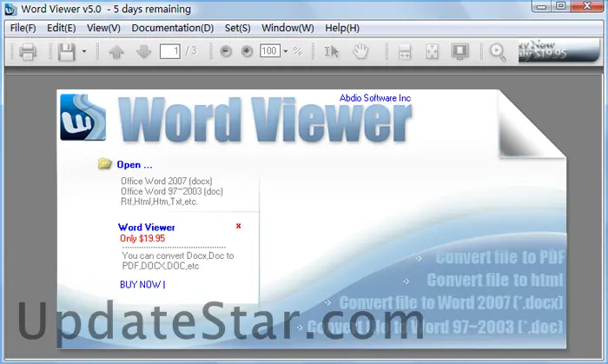Screen dimensions: 608x364
Task: Click Office Word 2007 (docx) text
Action: click(x=167, y=181)
